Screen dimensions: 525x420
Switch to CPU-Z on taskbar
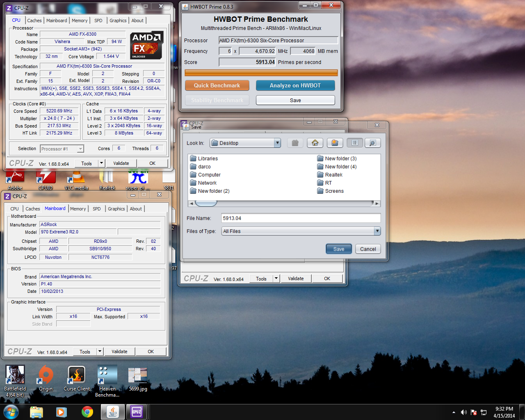click(137, 412)
